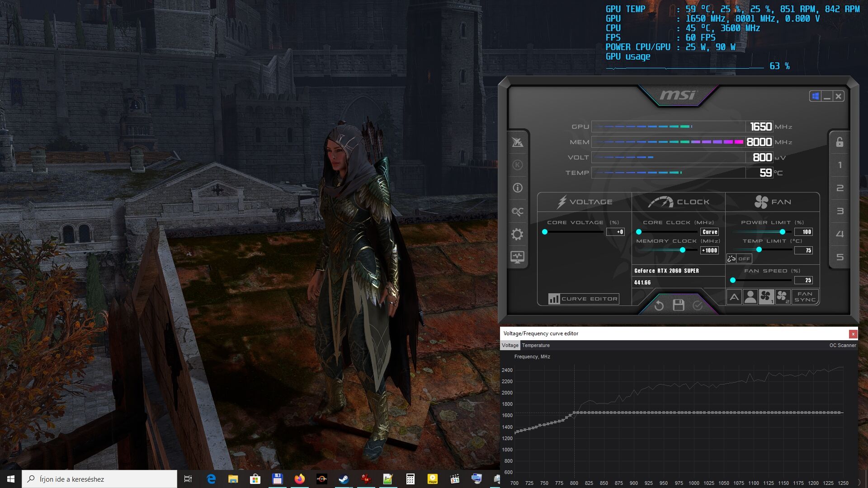Open Firefox from taskbar

click(x=299, y=479)
